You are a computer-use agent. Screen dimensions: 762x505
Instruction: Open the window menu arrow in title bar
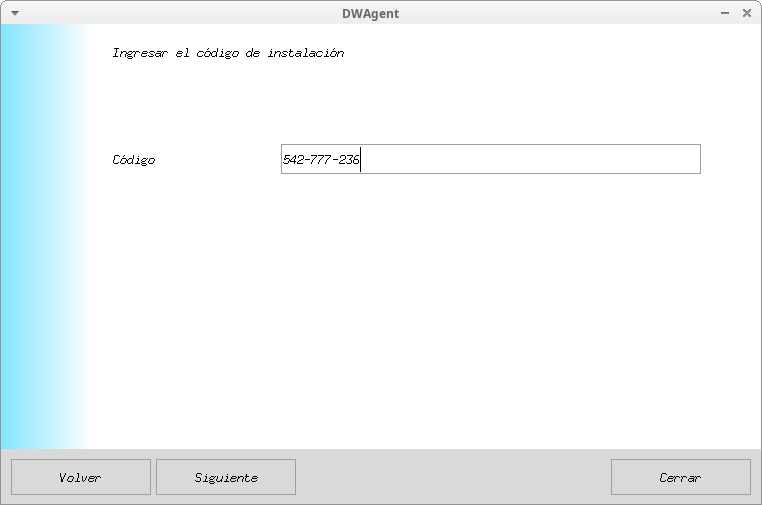[x=15, y=13]
